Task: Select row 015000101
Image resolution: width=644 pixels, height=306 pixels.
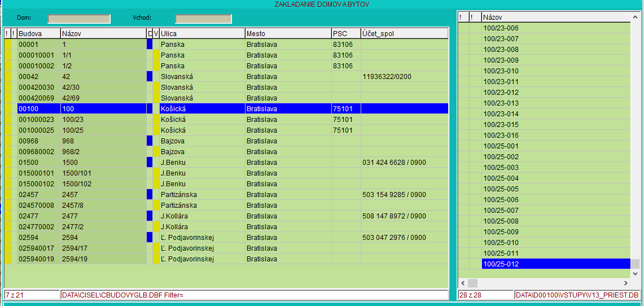Action: click(x=226, y=173)
